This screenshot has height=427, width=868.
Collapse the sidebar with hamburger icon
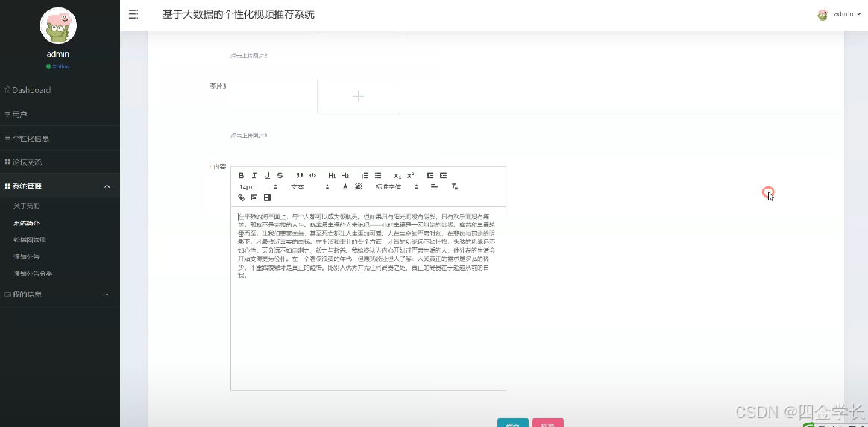click(x=133, y=14)
